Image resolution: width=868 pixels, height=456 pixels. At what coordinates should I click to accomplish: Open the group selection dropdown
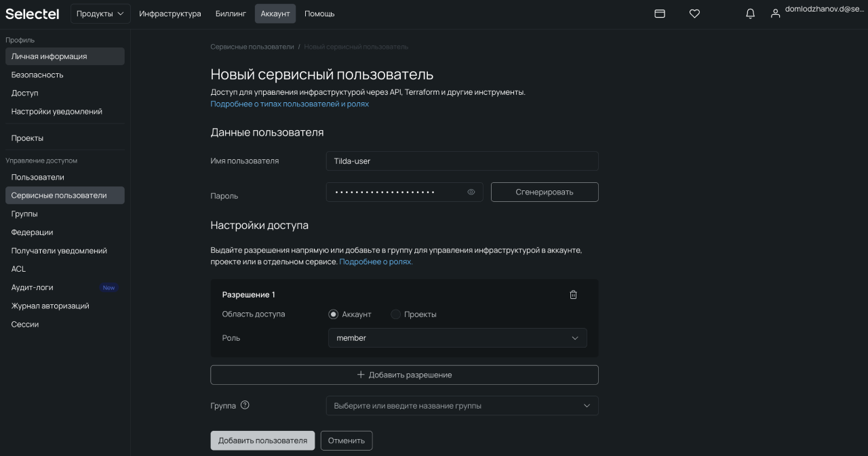coord(462,405)
